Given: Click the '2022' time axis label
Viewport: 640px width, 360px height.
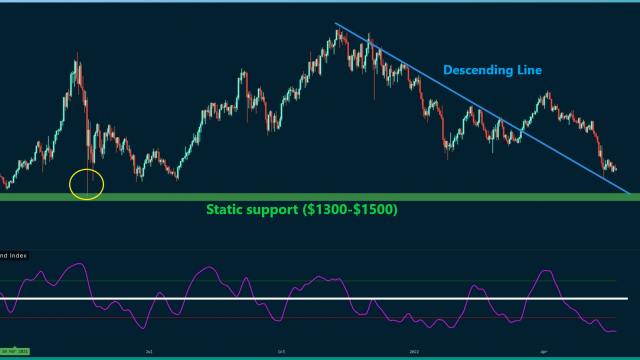Looking at the screenshot, I should (x=414, y=351).
